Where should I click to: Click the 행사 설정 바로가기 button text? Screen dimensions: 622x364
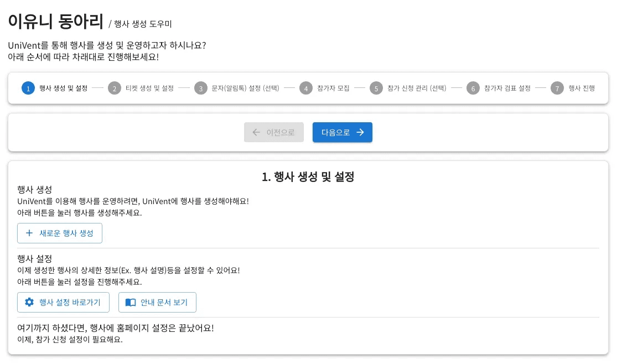(70, 303)
